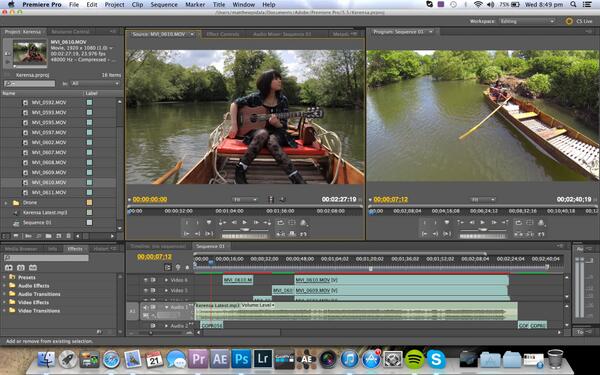The image size is (600, 375).
Task: Launch Photoshop from the Dock
Action: coord(241,359)
